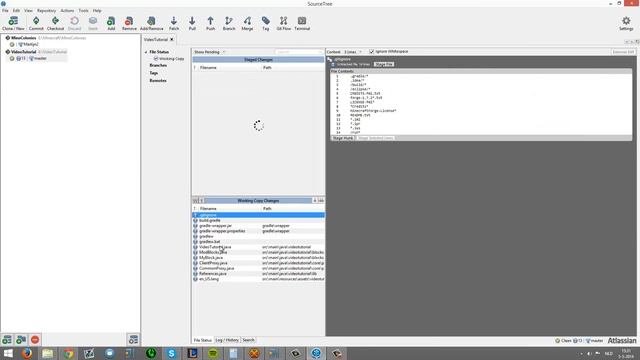Open the Show Pending filter dropdown

pos(210,52)
